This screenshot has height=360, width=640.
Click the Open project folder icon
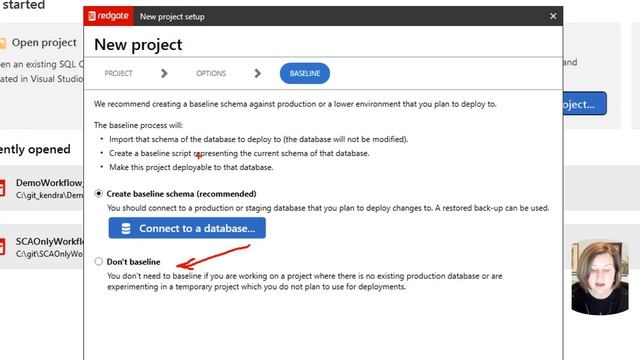tap(3, 43)
